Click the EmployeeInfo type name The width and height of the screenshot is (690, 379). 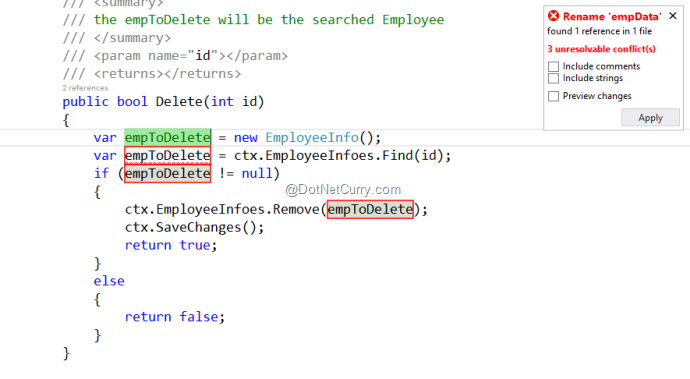(312, 137)
